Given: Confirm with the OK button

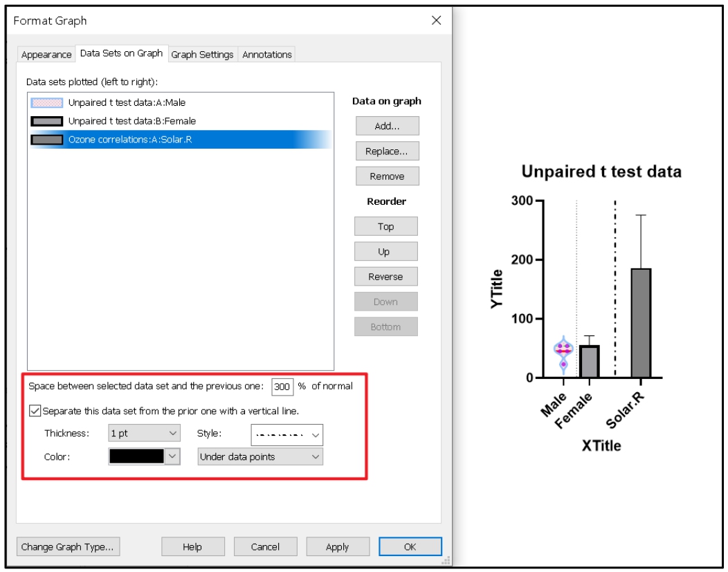Looking at the screenshot, I should pyautogui.click(x=410, y=546).
